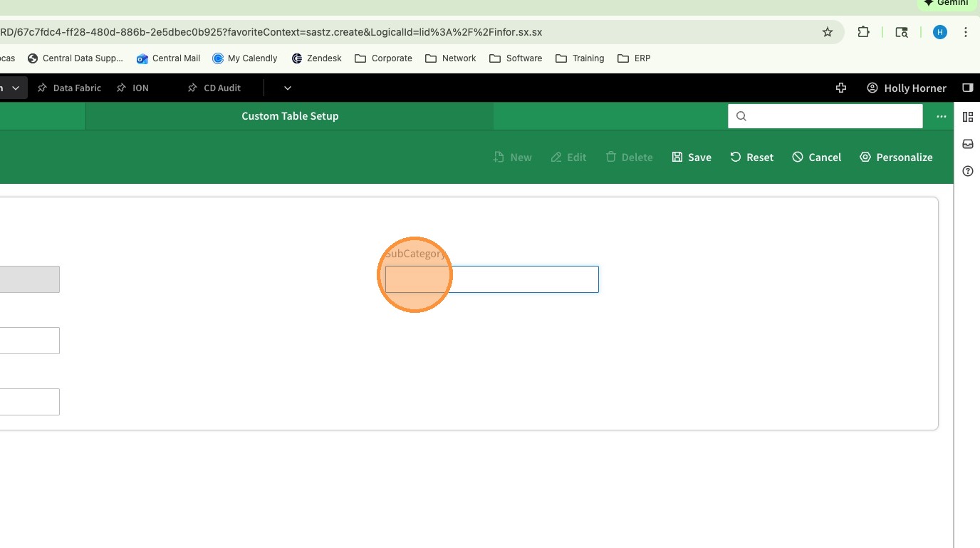Viewport: 980px width, 548px height.
Task: Save the custom table record
Action: pos(692,157)
